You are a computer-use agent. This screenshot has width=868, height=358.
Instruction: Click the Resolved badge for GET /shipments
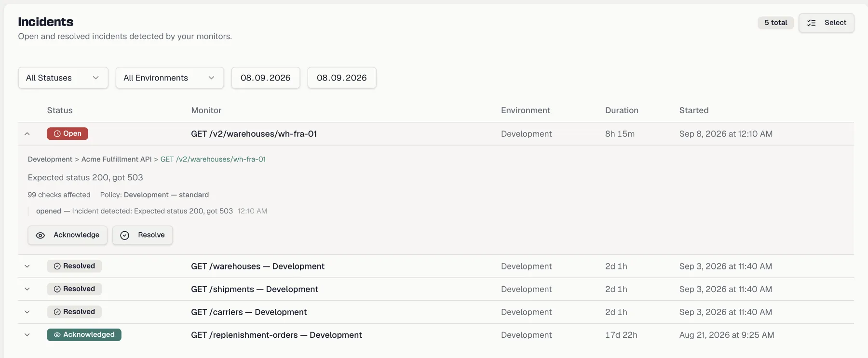click(74, 289)
